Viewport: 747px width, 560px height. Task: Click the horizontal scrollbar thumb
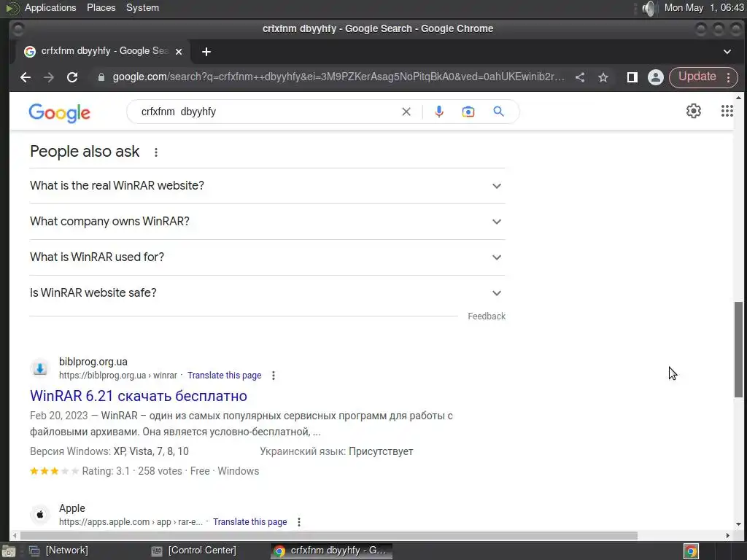(x=329, y=536)
